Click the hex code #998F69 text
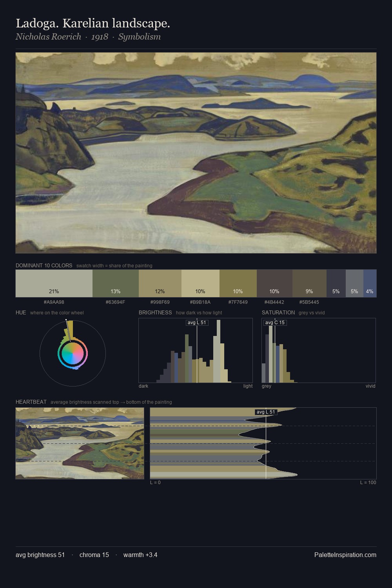Viewport: 392px width, 588px height. pyautogui.click(x=160, y=302)
